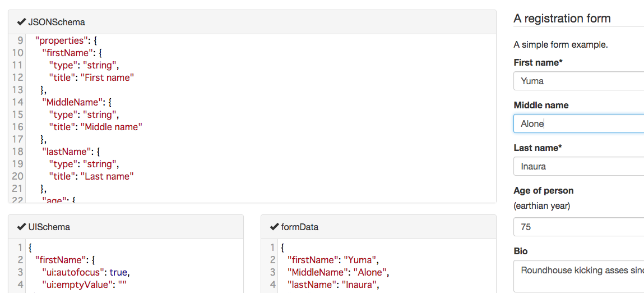Image resolution: width=644 pixels, height=293 pixels.
Task: Click "Middle name" title value line 16
Action: (x=111, y=127)
